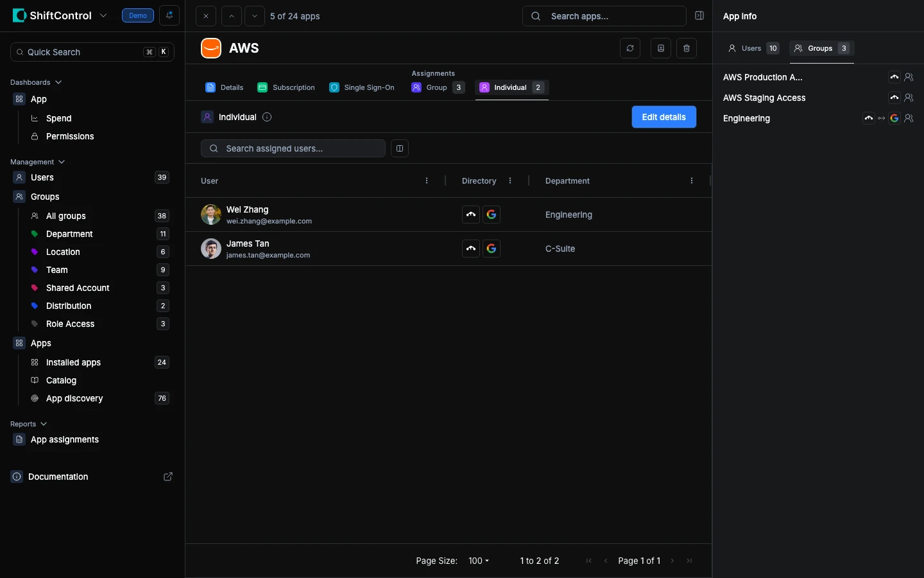The height and width of the screenshot is (578, 924).
Task: Click the notification bell icon
Action: 169,15
